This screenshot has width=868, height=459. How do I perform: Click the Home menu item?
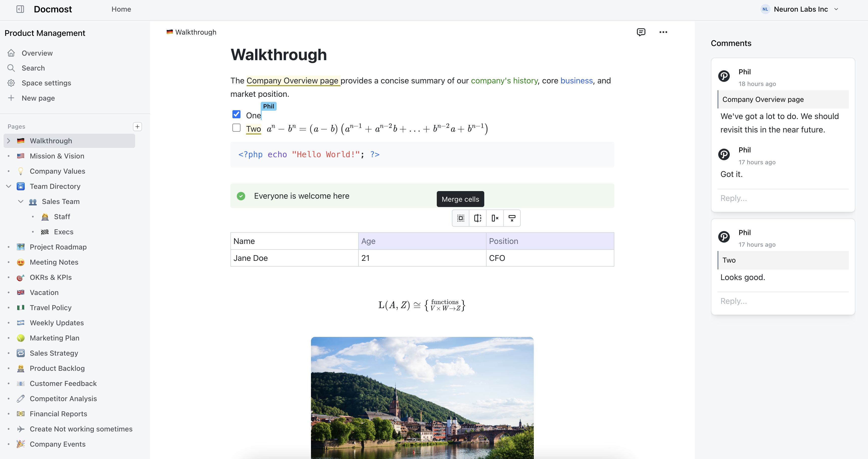(121, 9)
